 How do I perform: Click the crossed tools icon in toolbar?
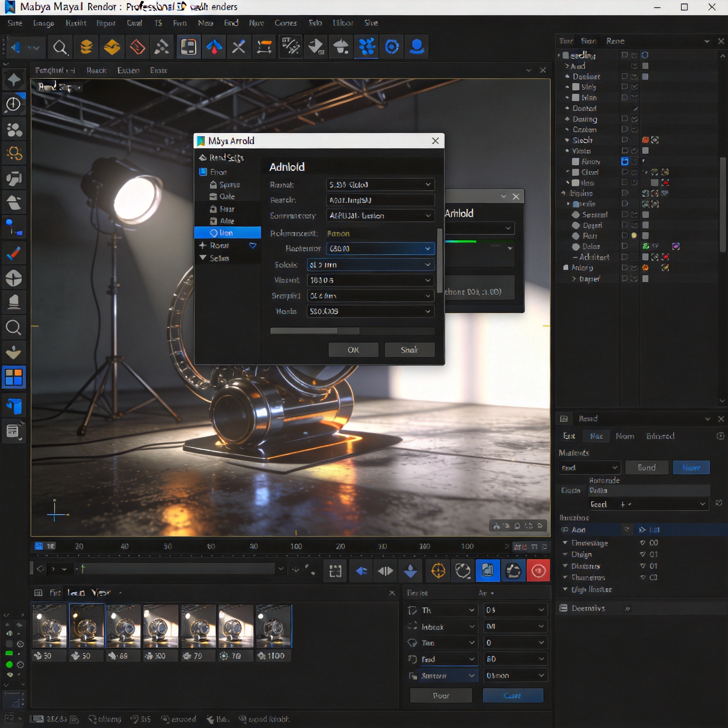(x=239, y=48)
